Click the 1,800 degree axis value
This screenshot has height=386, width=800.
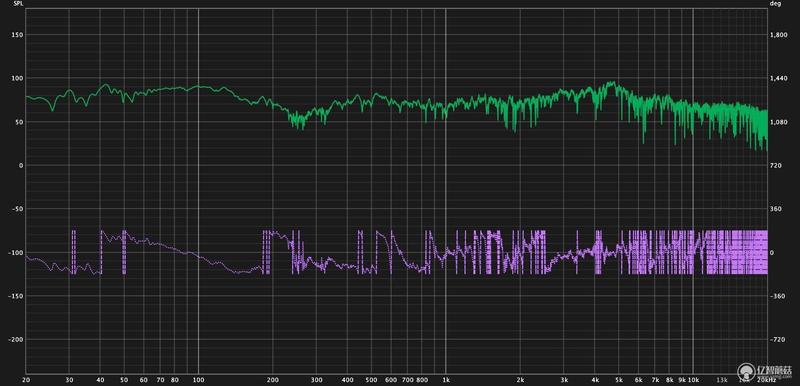[779, 35]
